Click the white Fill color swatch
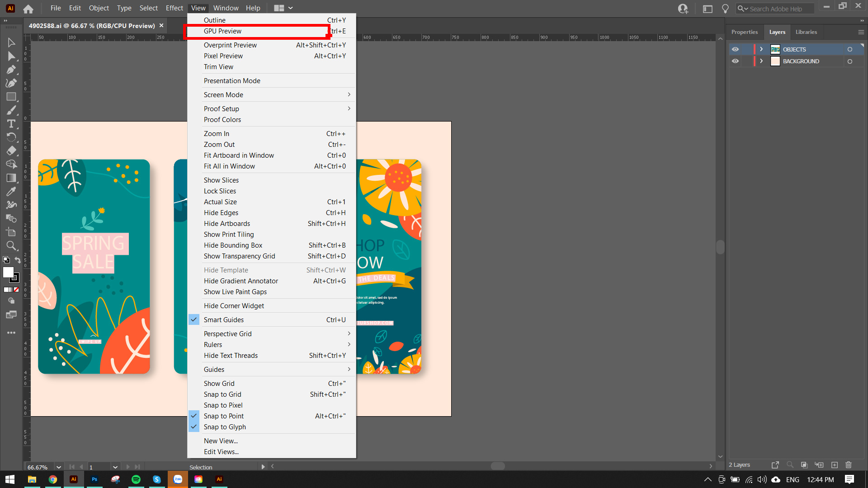The height and width of the screenshot is (488, 868). (x=8, y=272)
